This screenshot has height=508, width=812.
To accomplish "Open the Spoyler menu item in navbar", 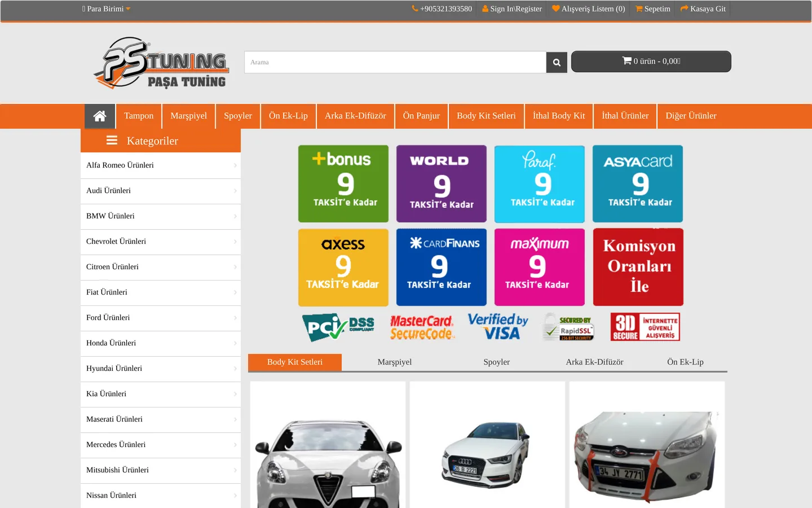I will tap(238, 116).
